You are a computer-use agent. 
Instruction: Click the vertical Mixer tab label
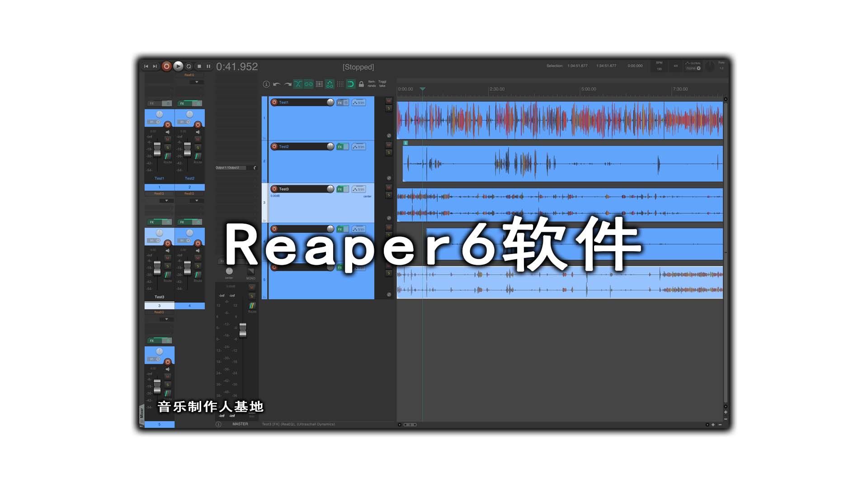click(142, 413)
